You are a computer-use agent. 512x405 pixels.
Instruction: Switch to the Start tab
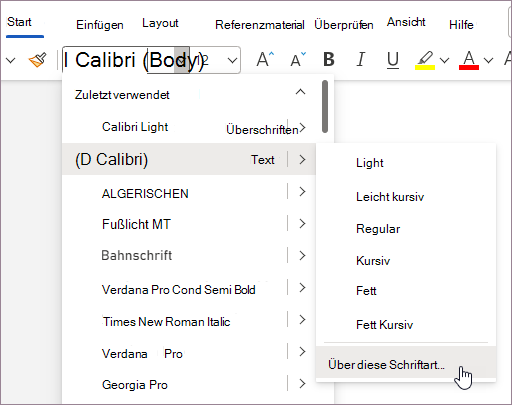point(19,22)
